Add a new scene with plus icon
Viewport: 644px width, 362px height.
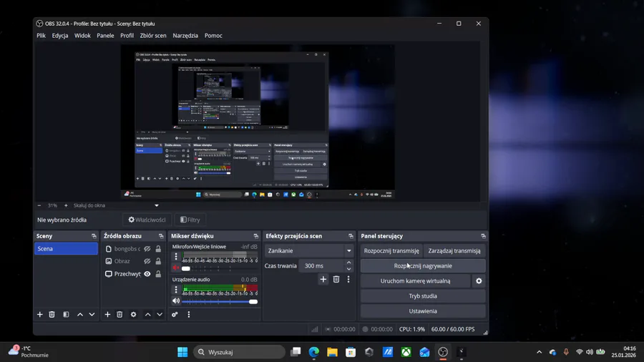tap(40, 314)
